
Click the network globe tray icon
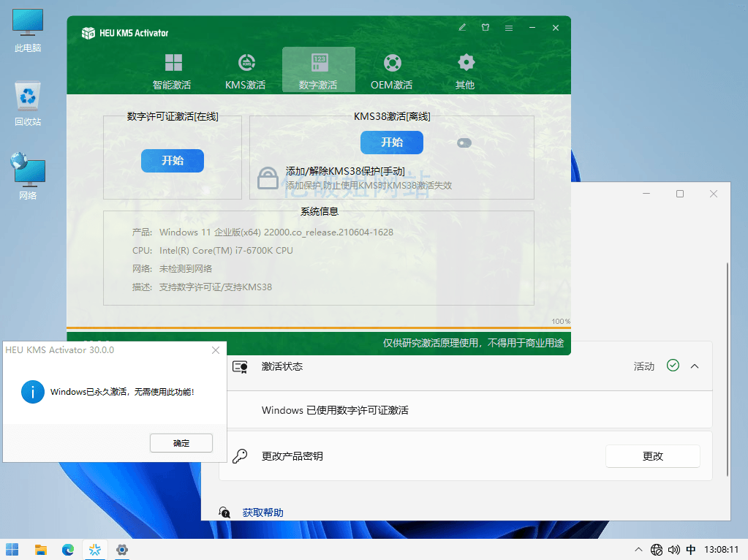point(657,550)
